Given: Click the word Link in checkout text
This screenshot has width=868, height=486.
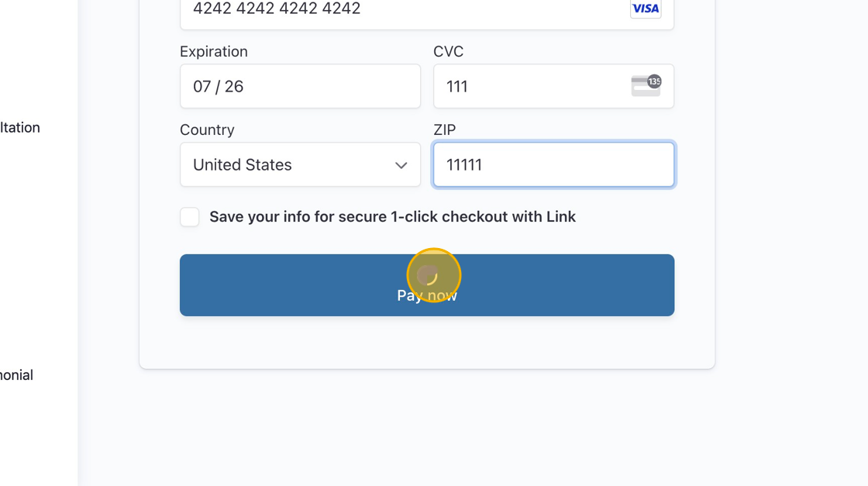Looking at the screenshot, I should (x=561, y=216).
